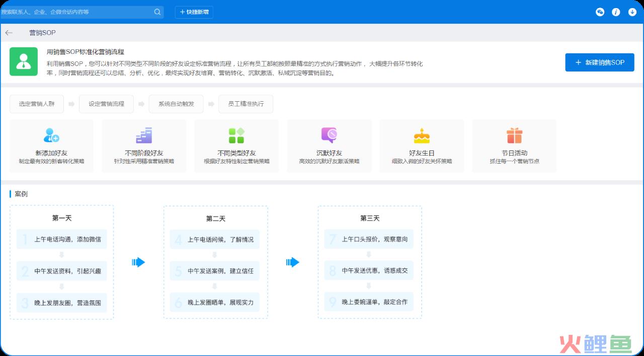Select step 晚上发圈晒单，展现实力
This screenshot has width=644, height=356.
pos(215,303)
